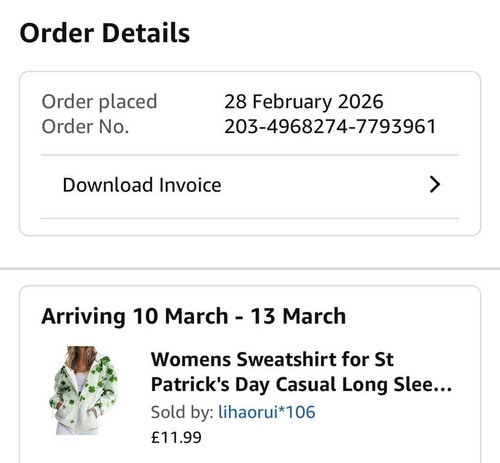This screenshot has height=463, width=500.
Task: Select order number 203-4968274-7793961
Action: point(330,127)
